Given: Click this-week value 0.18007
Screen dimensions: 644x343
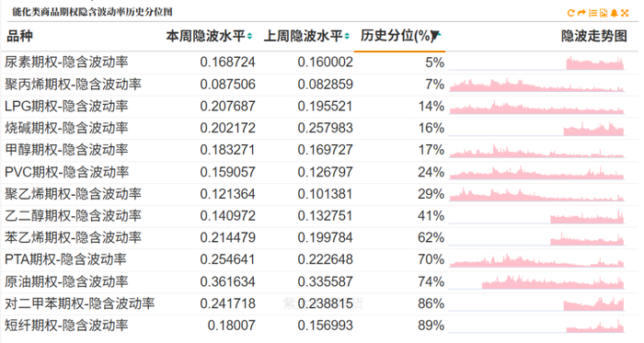Looking at the screenshot, I should (x=231, y=326).
